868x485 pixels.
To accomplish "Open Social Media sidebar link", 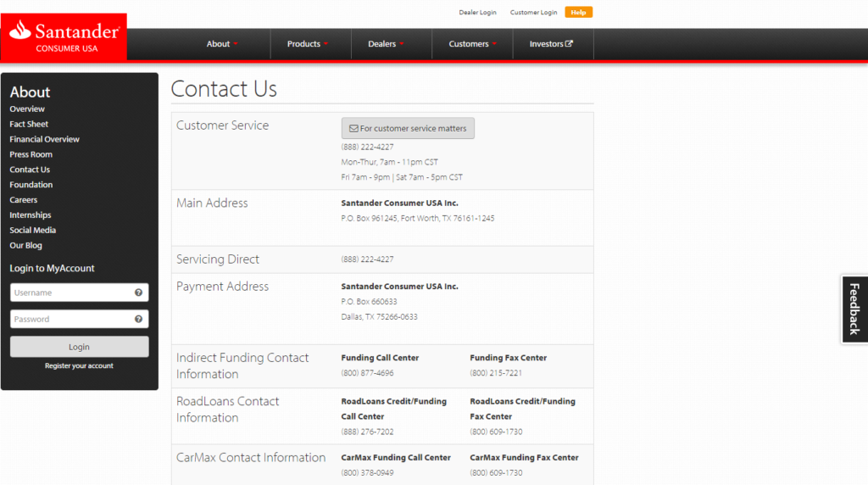I will point(33,230).
